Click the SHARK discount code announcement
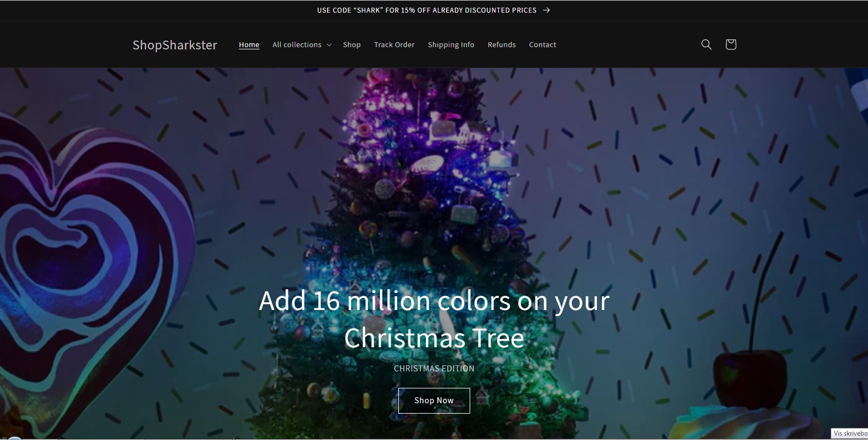Screen dimensions: 868x440 click(427, 10)
